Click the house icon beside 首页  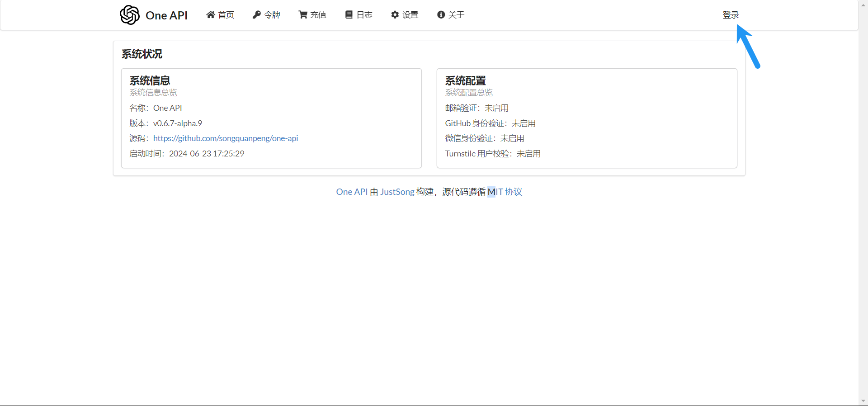coord(211,15)
